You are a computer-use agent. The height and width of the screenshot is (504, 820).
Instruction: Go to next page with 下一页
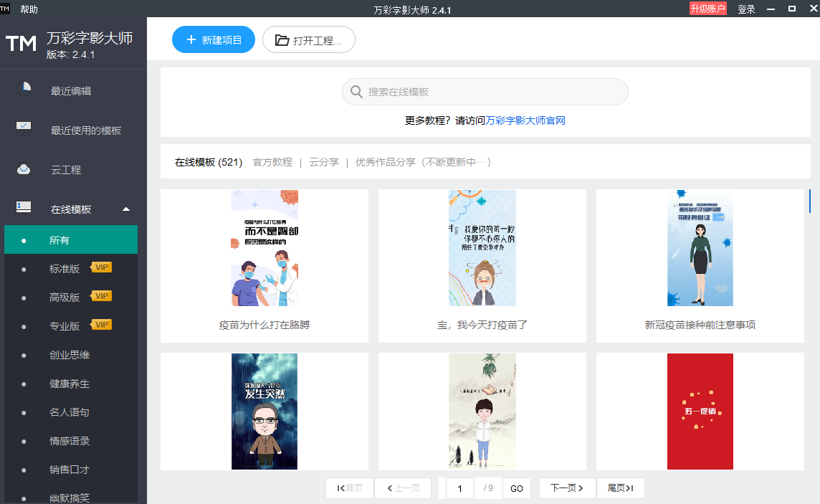(566, 488)
